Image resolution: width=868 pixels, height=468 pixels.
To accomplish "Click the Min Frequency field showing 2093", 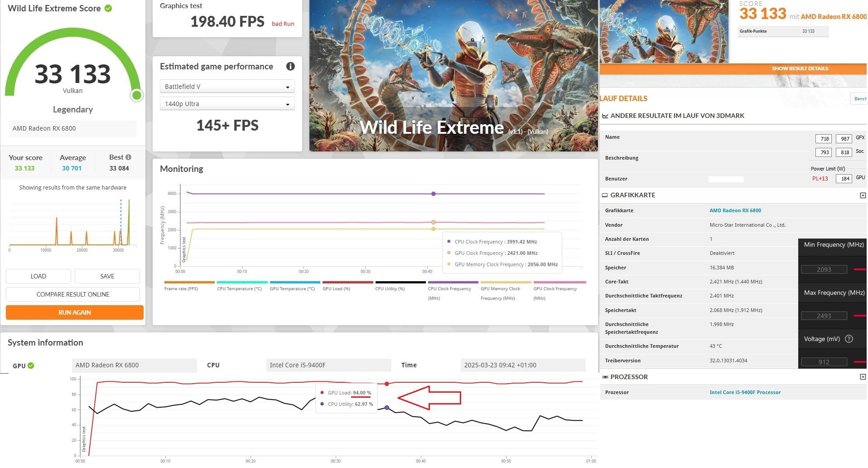I will click(824, 269).
